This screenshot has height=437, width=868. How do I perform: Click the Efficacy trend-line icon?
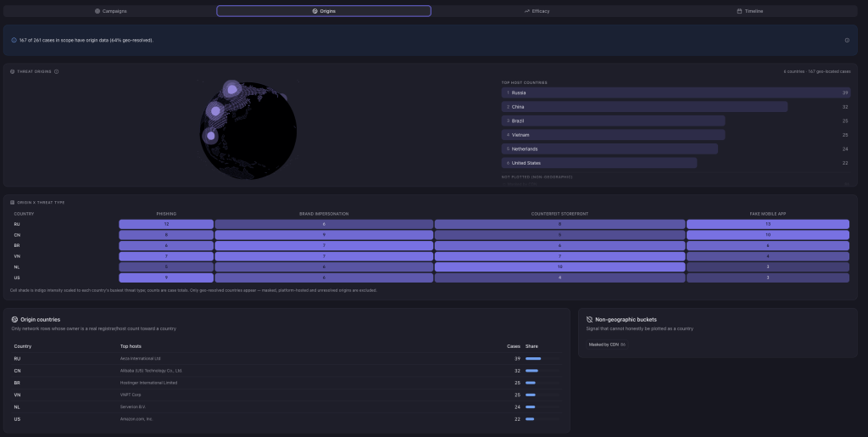(x=527, y=11)
